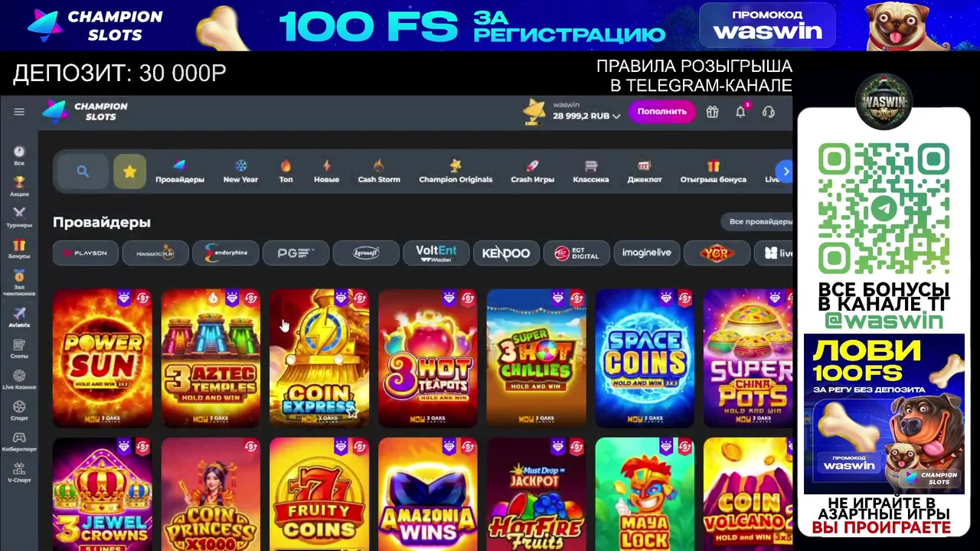Launch the 3 Jewel Crowns game
Viewport: 980px width, 551px height.
click(x=102, y=494)
